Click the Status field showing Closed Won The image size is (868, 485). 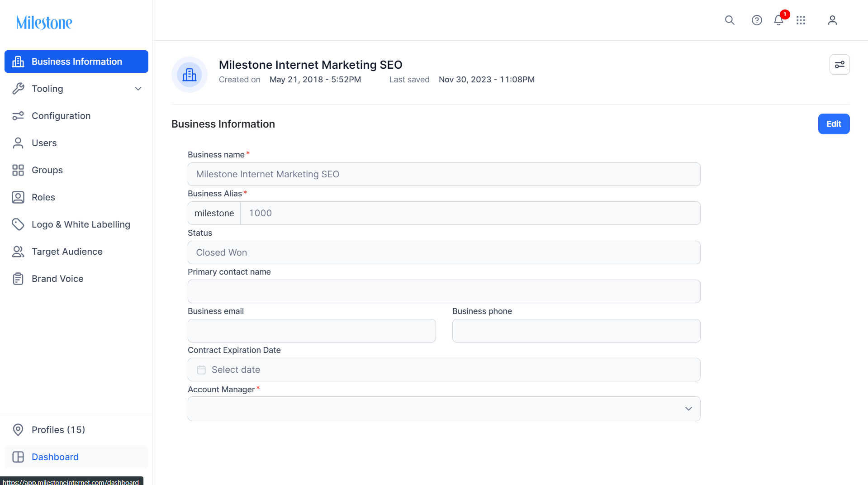[x=444, y=252]
